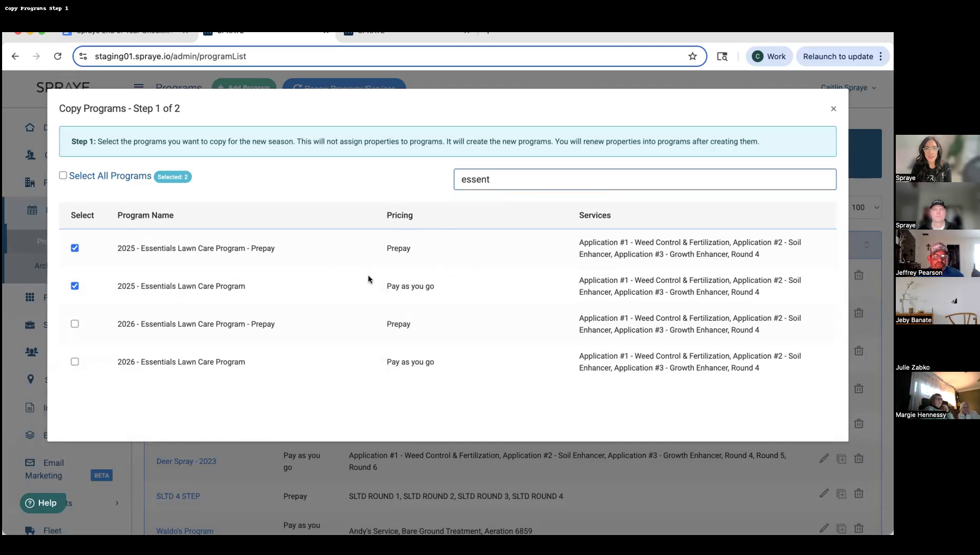Go forward in the browser
This screenshot has width=980, height=555.
tap(36, 56)
